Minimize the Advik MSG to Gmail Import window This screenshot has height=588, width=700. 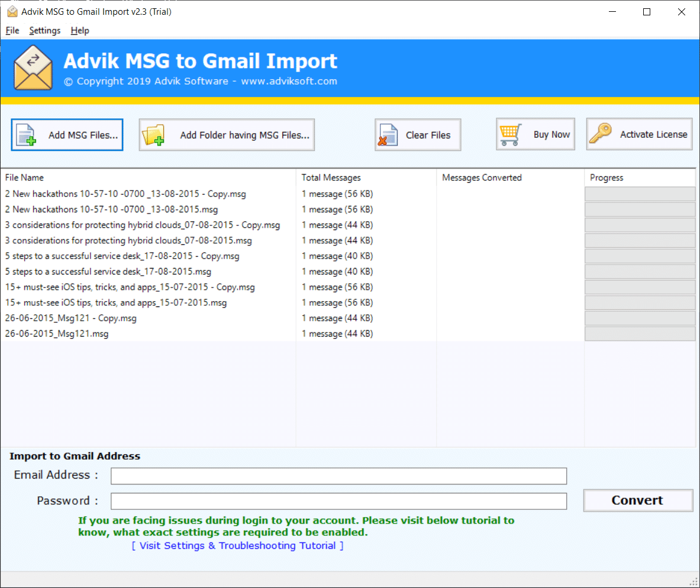pos(612,12)
